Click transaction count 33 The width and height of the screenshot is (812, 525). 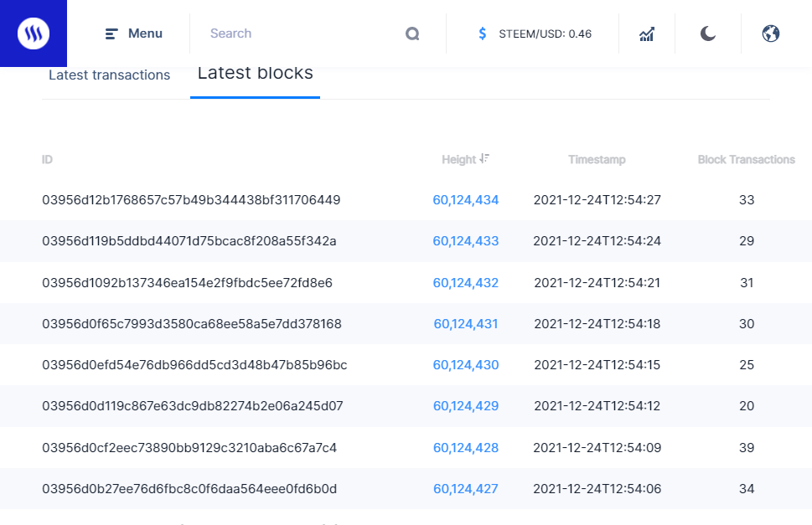tap(747, 200)
